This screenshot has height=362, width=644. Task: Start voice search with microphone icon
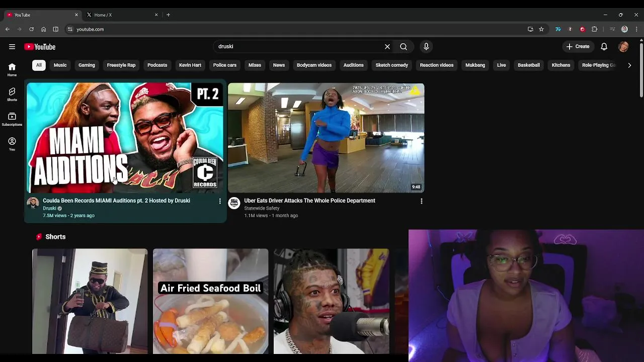click(426, 46)
